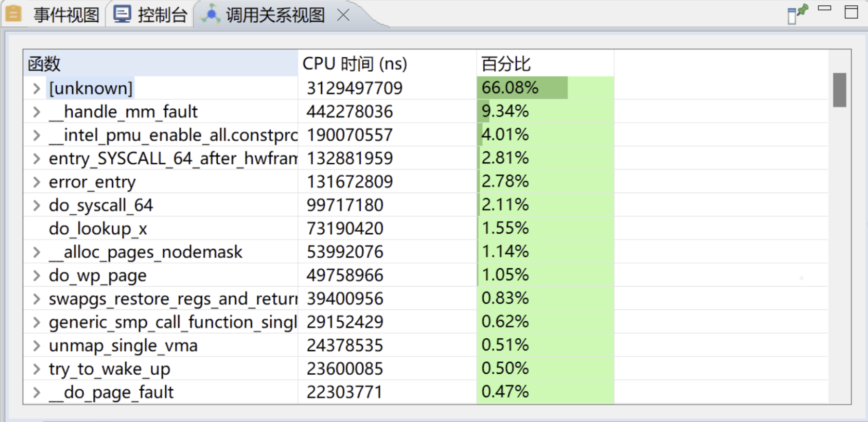Image resolution: width=868 pixels, height=422 pixels.
Task: Expand the __do_page_fault row
Action: (x=36, y=392)
